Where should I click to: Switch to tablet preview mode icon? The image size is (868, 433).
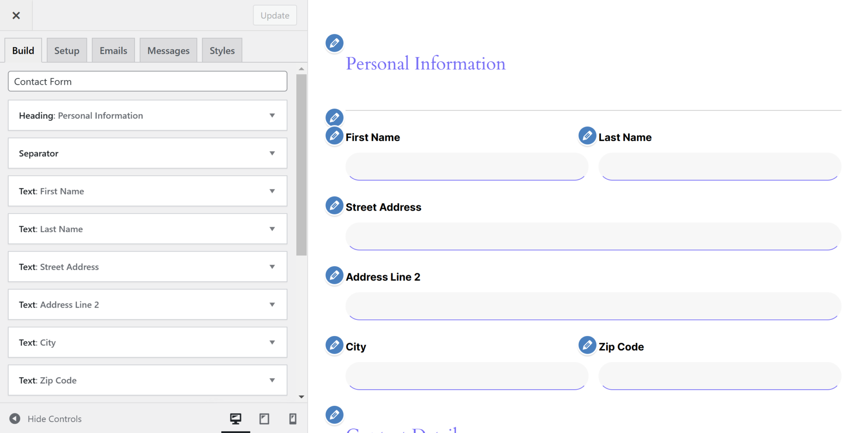(264, 419)
